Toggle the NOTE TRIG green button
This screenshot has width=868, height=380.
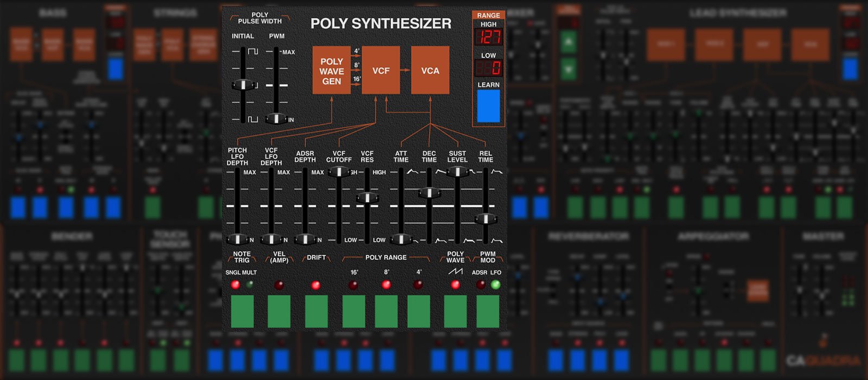coord(242,312)
